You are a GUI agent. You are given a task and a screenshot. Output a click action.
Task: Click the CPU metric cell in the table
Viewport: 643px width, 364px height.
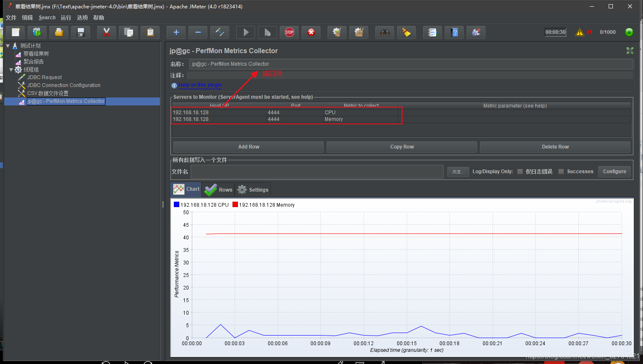pyautogui.click(x=361, y=113)
